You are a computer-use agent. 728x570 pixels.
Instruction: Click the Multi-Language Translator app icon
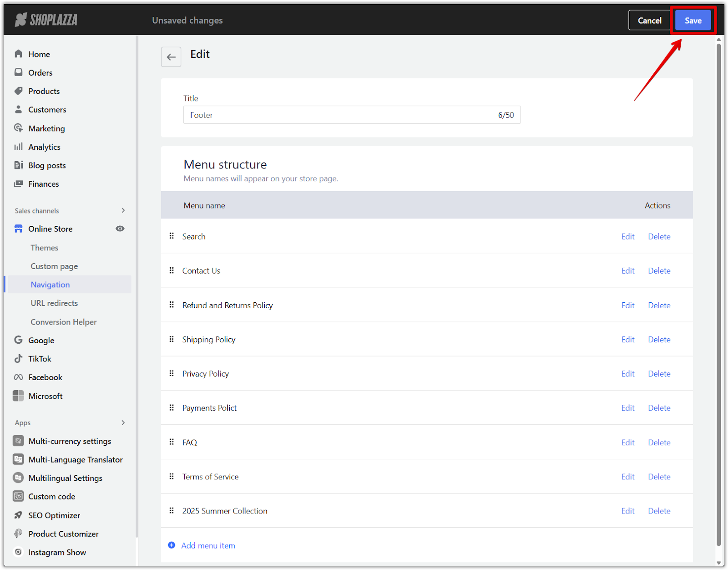click(18, 459)
